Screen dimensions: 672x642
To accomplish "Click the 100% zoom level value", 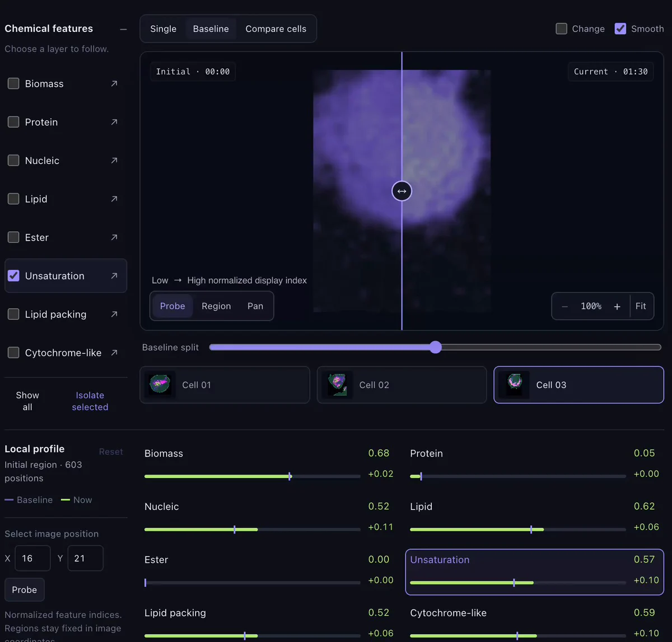I will coord(591,306).
